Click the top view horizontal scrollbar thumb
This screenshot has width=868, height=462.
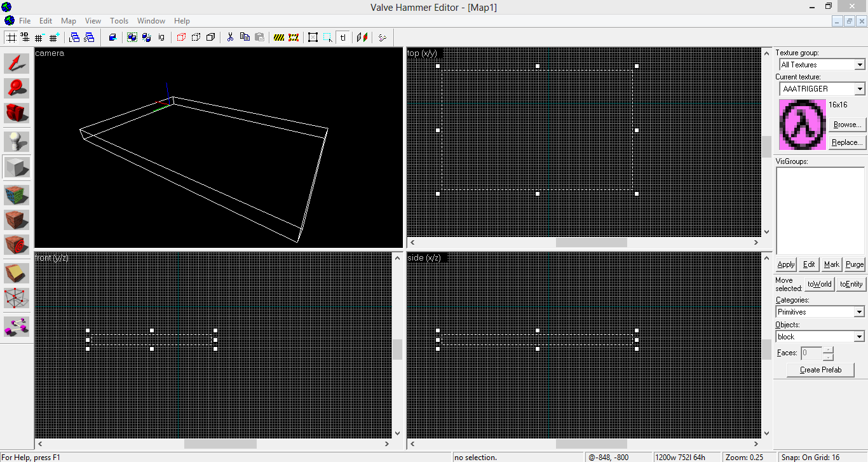coord(591,242)
